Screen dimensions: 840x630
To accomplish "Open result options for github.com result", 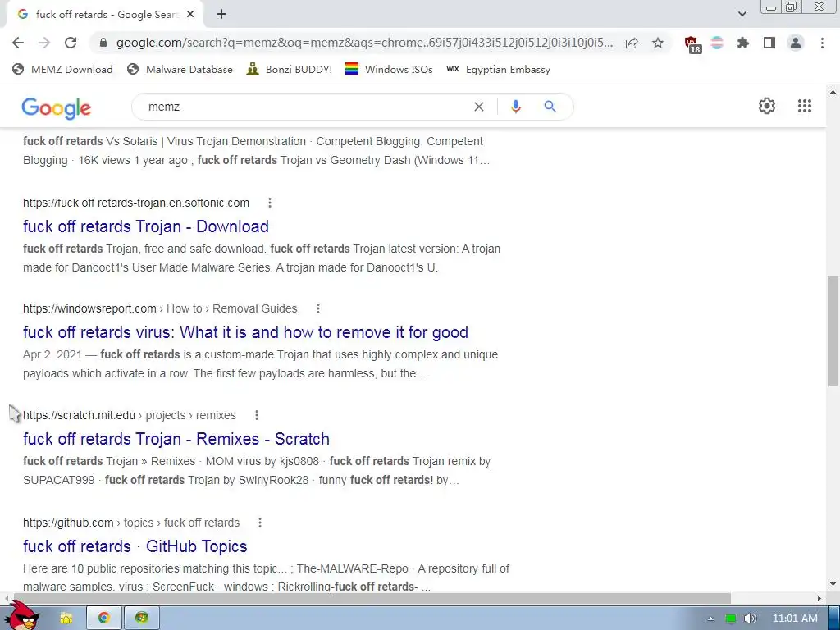I will [260, 523].
